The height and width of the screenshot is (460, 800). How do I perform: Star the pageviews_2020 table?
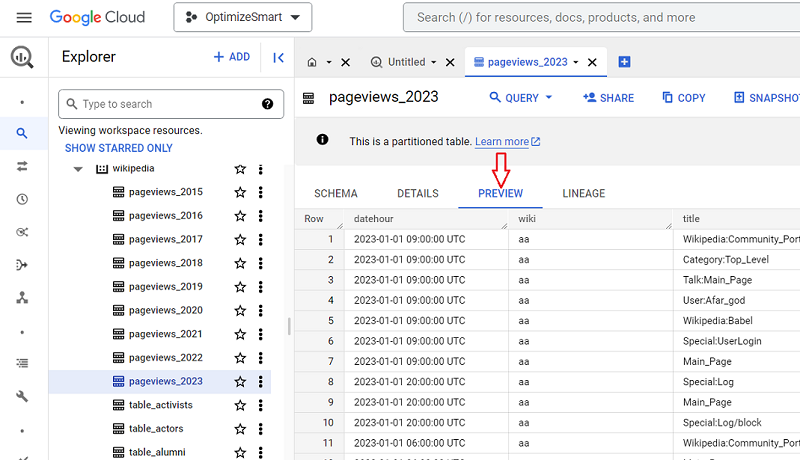tap(240, 311)
